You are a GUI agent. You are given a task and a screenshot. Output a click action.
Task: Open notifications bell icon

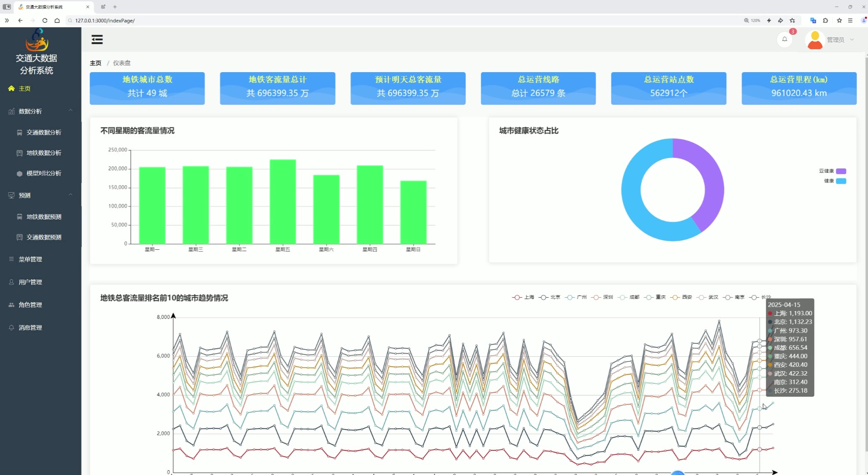click(x=784, y=39)
